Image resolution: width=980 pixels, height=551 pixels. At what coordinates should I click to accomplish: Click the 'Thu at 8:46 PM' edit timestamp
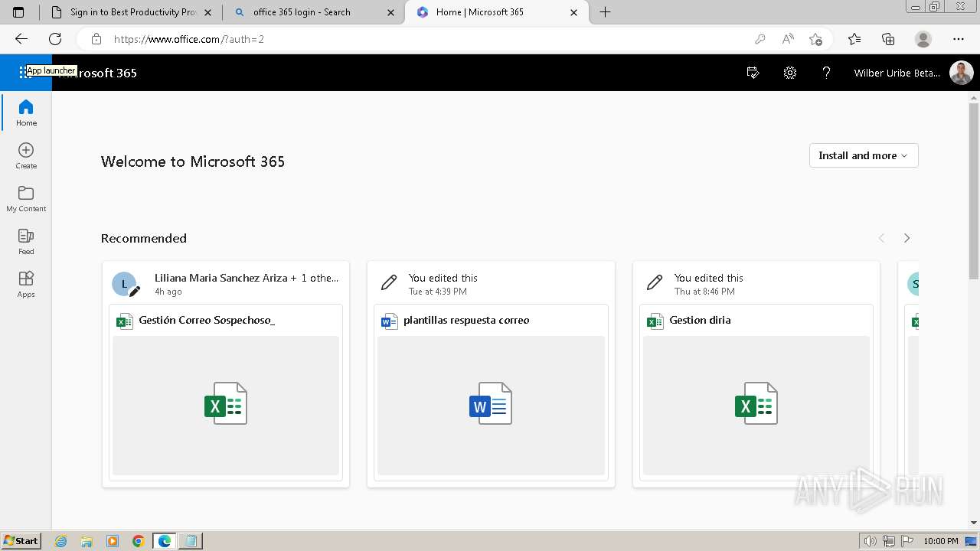click(704, 292)
